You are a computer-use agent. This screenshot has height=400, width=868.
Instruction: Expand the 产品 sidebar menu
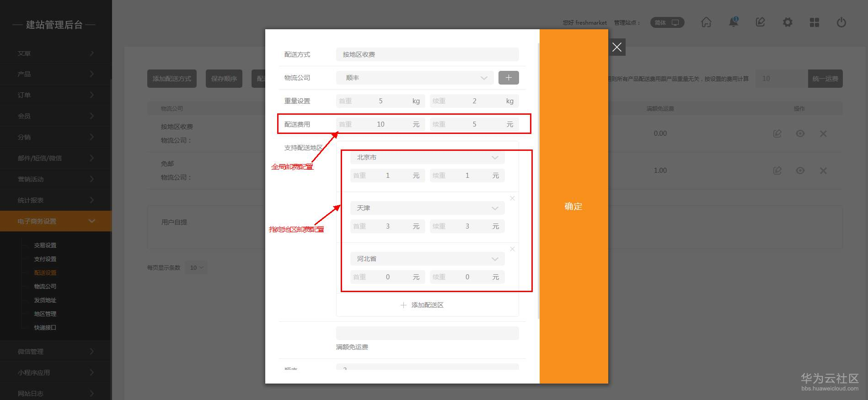point(56,74)
